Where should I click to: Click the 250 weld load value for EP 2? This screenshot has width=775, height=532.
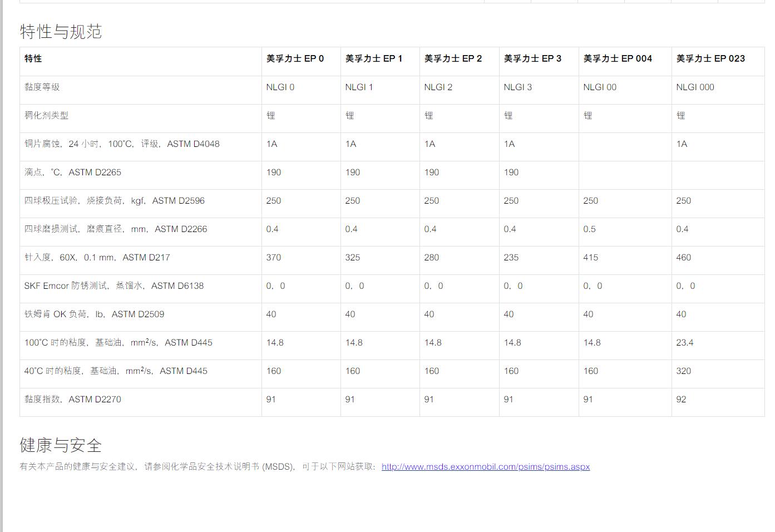click(x=432, y=200)
